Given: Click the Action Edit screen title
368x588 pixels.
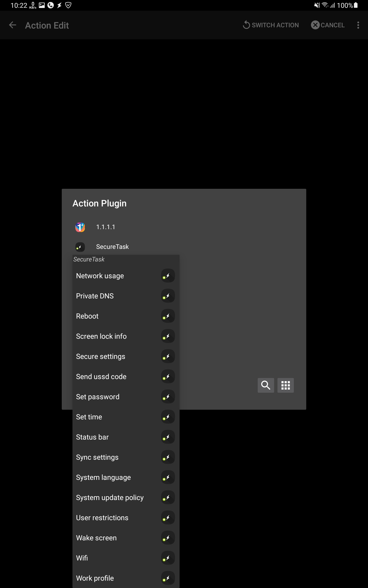Looking at the screenshot, I should [47, 25].
